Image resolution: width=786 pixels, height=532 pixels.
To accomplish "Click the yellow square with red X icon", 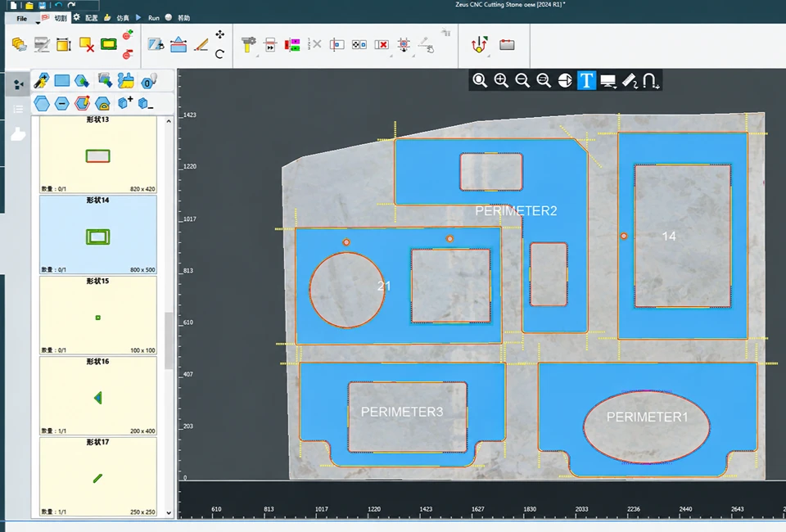I will (x=87, y=44).
